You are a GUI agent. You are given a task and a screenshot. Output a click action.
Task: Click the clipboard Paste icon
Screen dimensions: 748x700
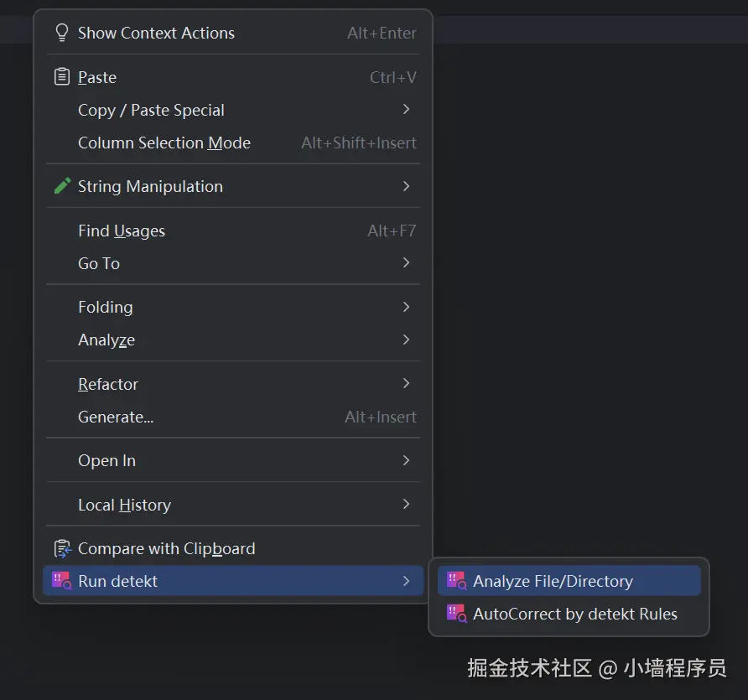click(x=61, y=77)
